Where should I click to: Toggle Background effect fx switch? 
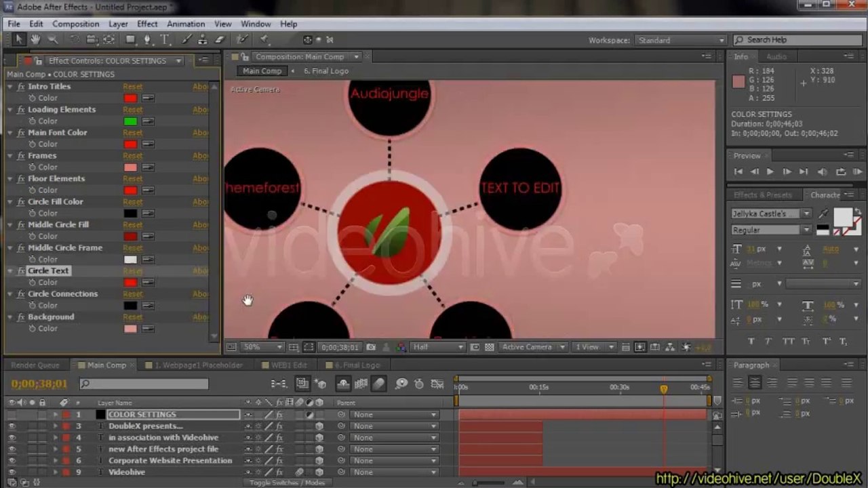(x=21, y=317)
